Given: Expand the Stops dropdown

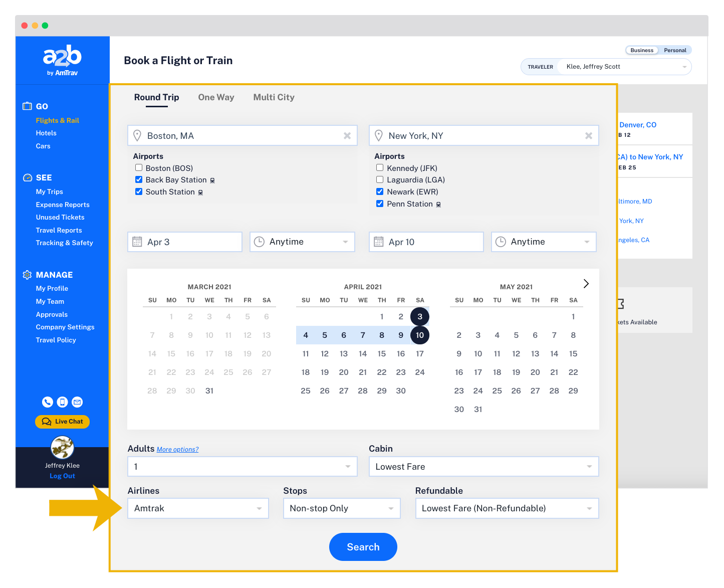Looking at the screenshot, I should (x=341, y=508).
